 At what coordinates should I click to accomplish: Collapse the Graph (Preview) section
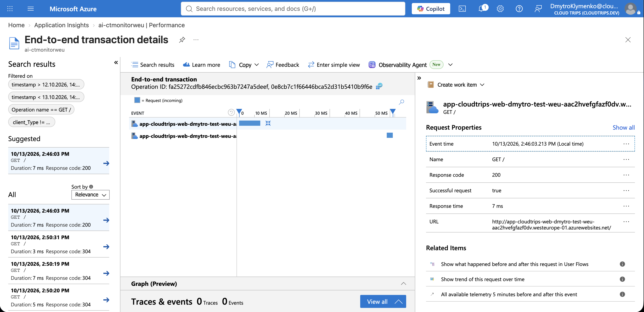tap(404, 283)
